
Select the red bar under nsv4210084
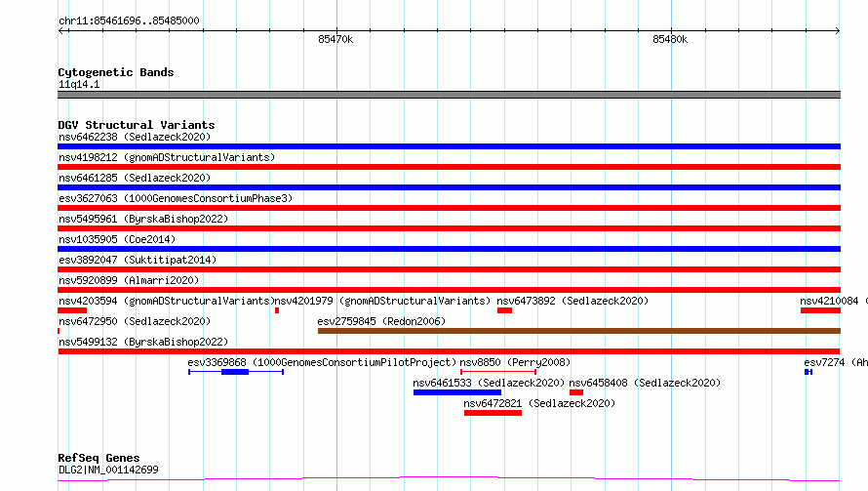[x=820, y=310]
